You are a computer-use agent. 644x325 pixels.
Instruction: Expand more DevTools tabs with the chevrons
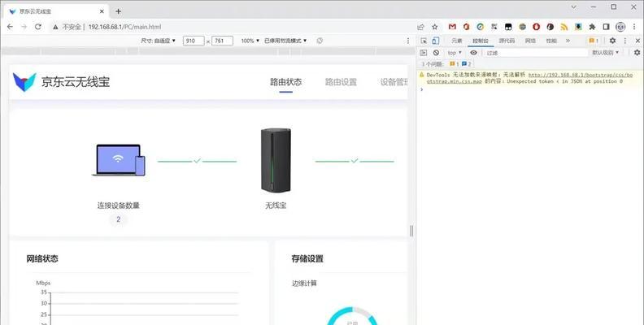click(568, 41)
